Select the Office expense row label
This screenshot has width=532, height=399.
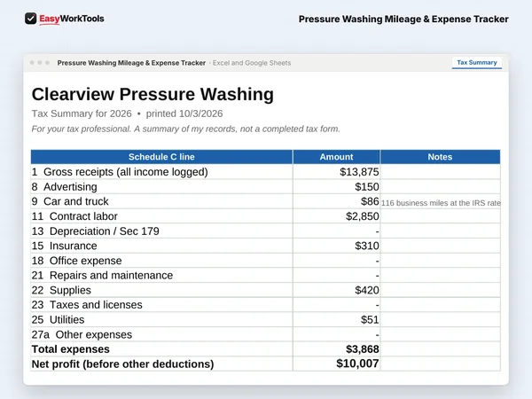pos(76,261)
